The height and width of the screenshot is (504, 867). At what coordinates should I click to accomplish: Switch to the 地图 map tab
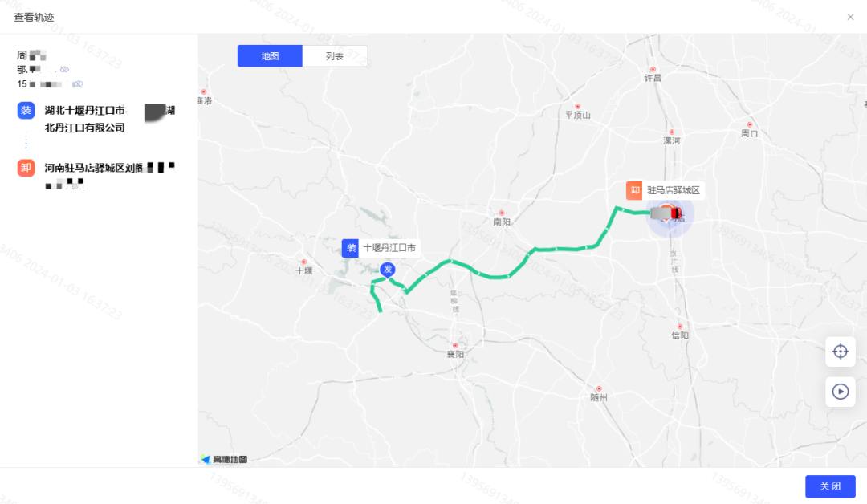[270, 56]
